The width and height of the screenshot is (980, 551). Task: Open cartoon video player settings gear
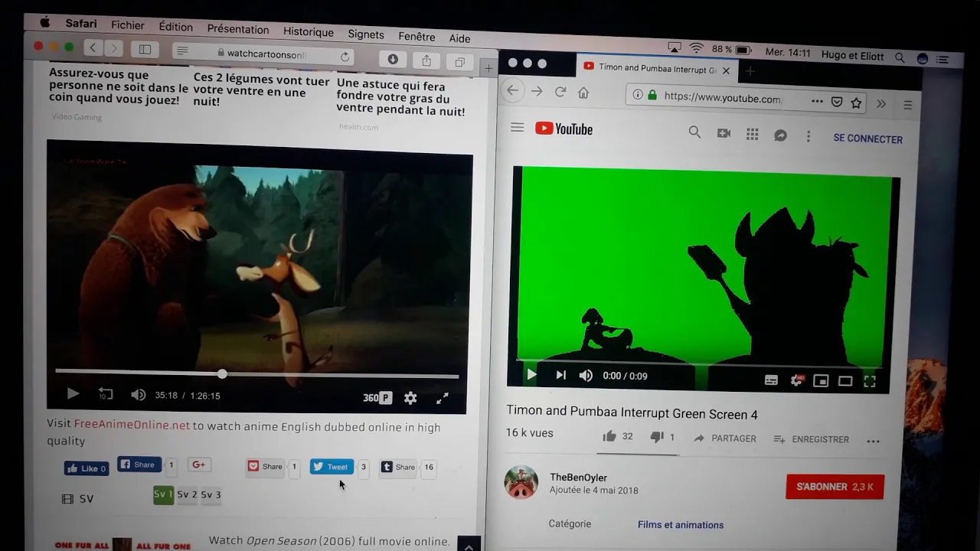click(410, 398)
